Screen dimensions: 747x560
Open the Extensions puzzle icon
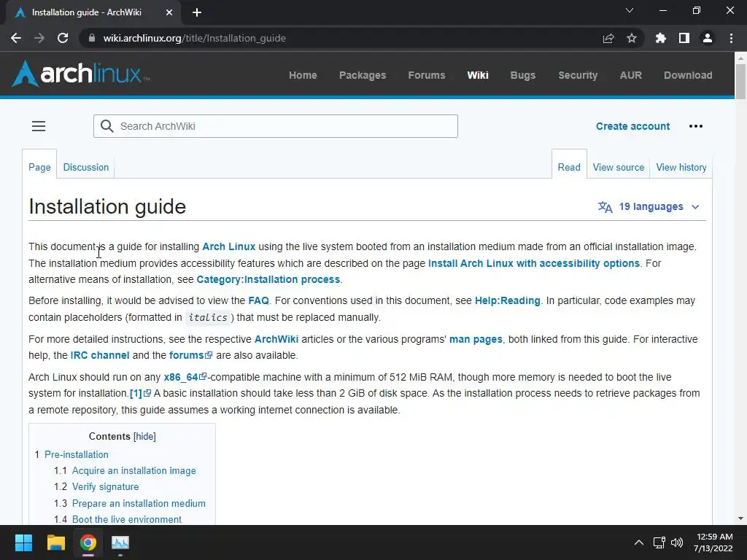[x=661, y=38]
